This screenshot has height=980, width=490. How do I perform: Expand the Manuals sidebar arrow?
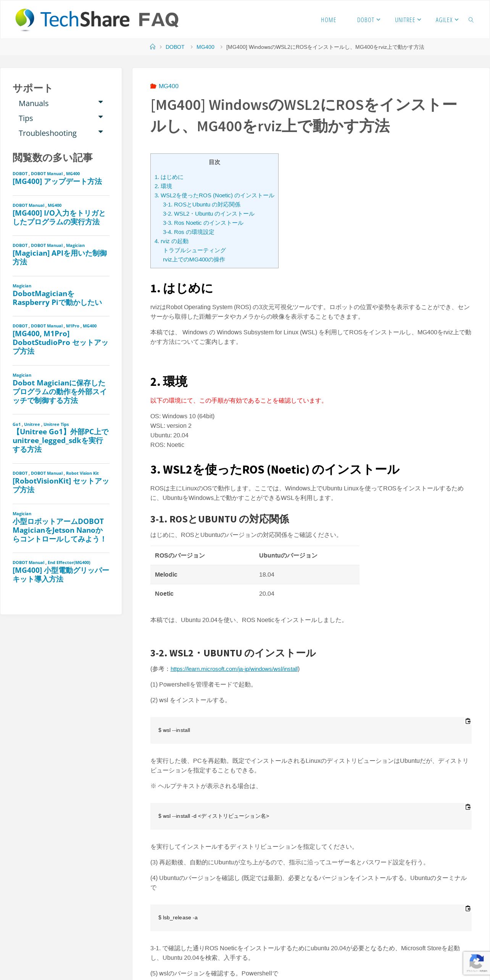pos(101,102)
